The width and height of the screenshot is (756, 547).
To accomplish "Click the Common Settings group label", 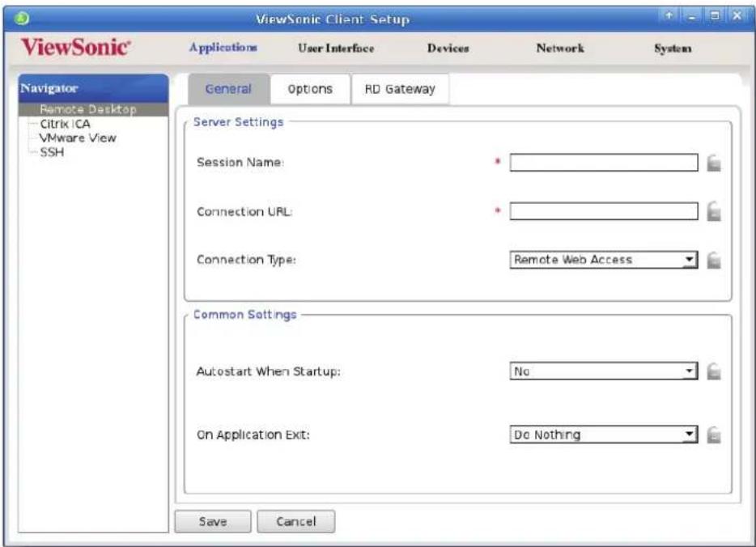I will [245, 315].
